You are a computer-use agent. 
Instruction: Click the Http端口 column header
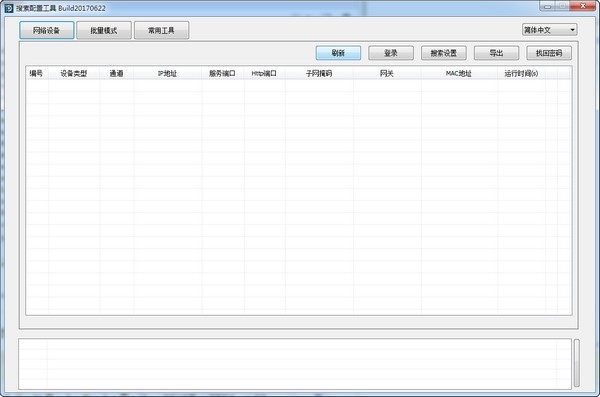click(264, 74)
